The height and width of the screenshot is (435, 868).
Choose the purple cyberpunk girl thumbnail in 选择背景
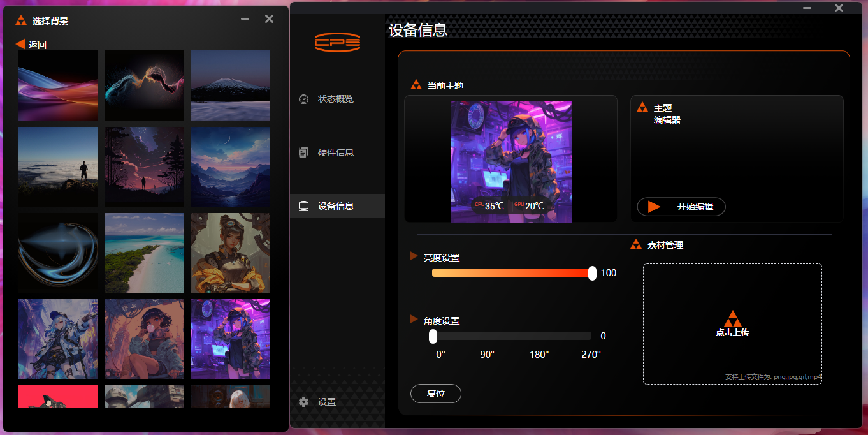click(230, 339)
